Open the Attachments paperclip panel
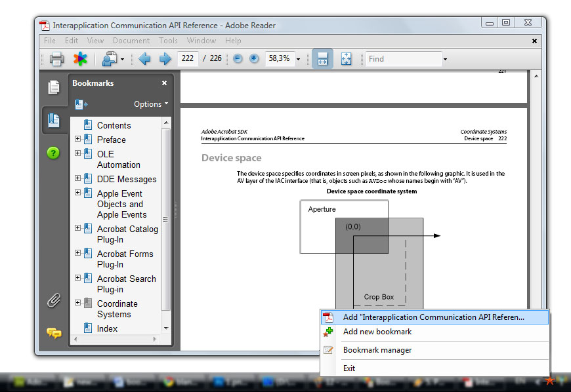 tap(54, 301)
